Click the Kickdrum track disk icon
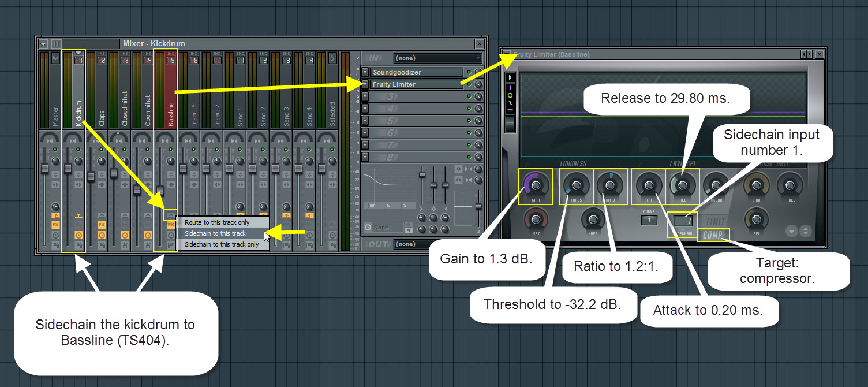This screenshot has height=387, width=868. (78, 245)
